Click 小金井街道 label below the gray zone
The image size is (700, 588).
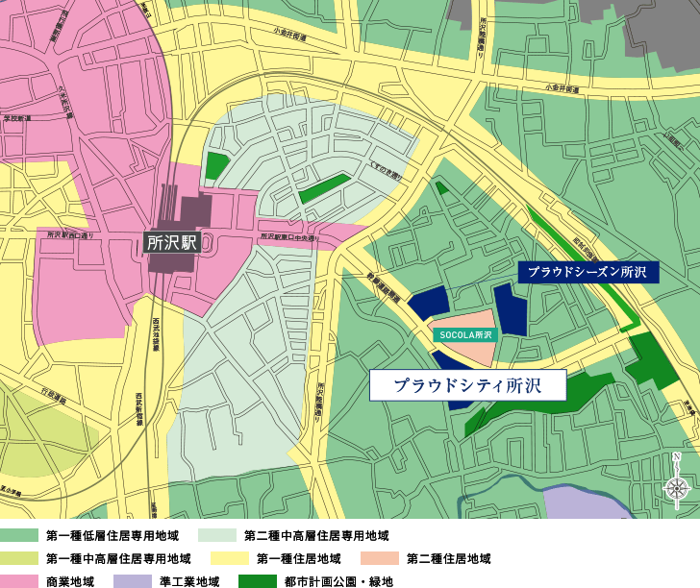[x=562, y=88]
